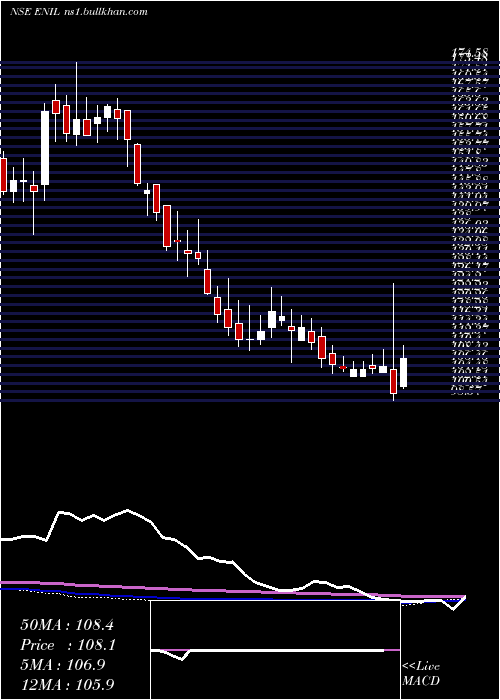Image resolution: width=500 pixels, height=700 pixels.
Task: Click the 'Price : 108.1' value
Action: tap(68, 645)
